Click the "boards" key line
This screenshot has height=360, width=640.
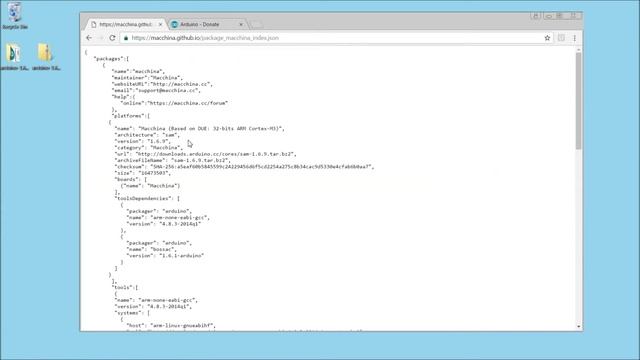click(x=131, y=180)
